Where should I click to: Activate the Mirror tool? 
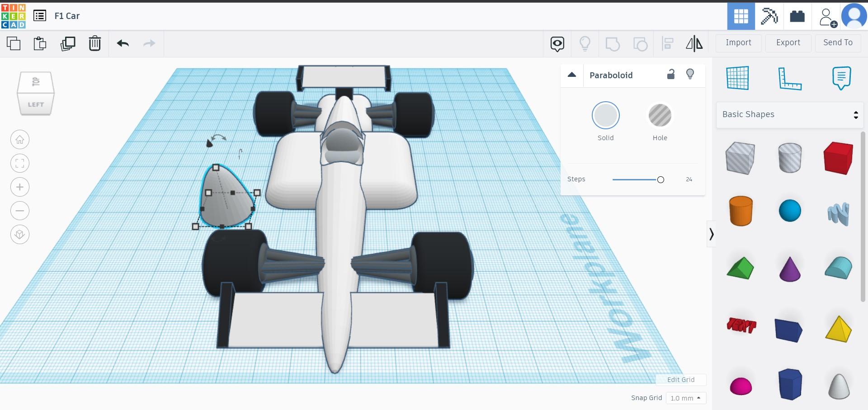click(694, 43)
